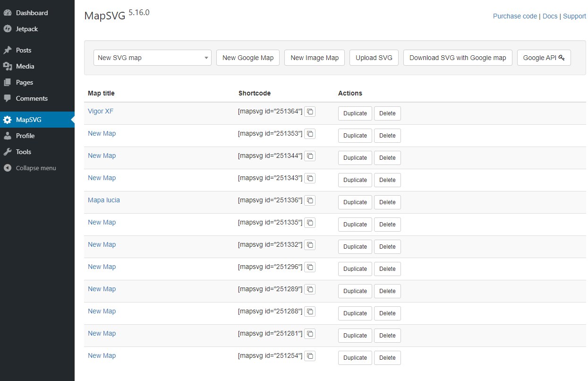Image resolution: width=588 pixels, height=381 pixels.
Task: Open the Mapa lucia map
Action: (104, 200)
